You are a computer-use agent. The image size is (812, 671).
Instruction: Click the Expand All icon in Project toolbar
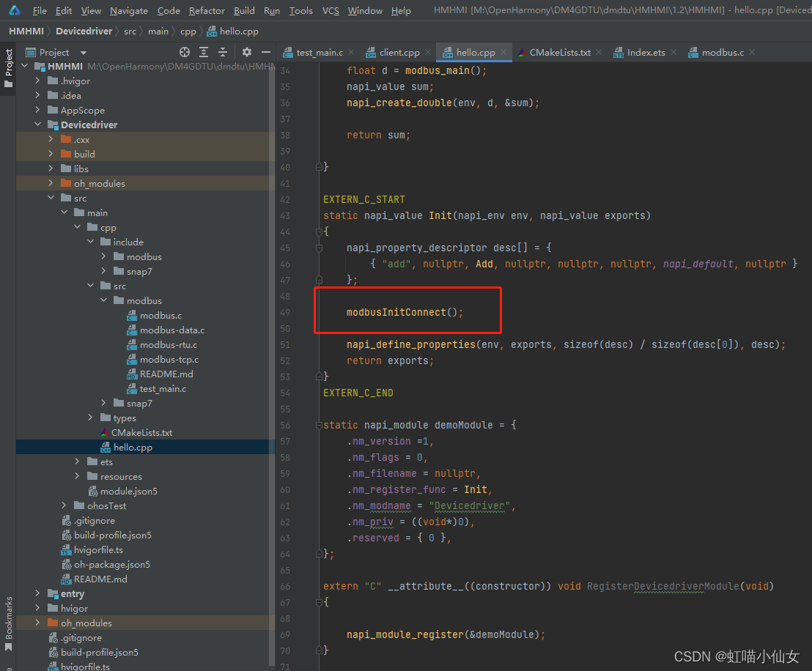click(x=203, y=52)
